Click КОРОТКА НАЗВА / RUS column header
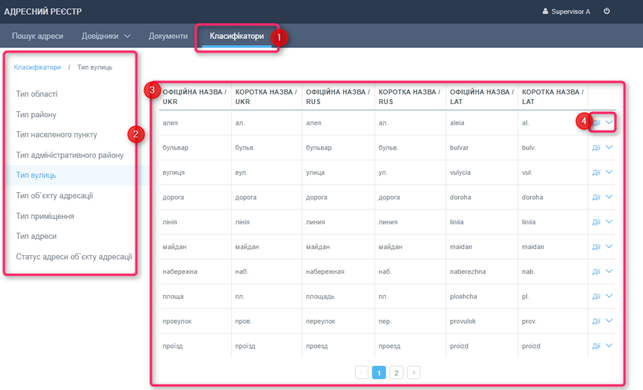This screenshot has width=643, height=390. point(409,97)
